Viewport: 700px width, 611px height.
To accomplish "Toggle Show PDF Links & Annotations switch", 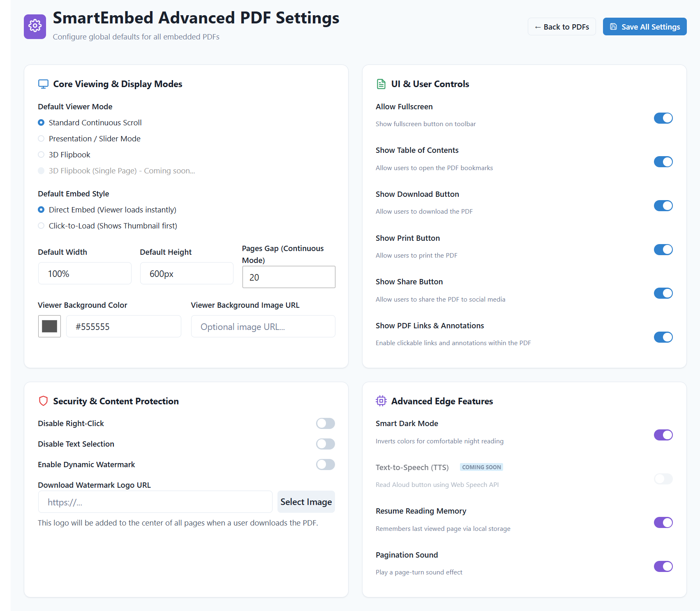I will (663, 337).
